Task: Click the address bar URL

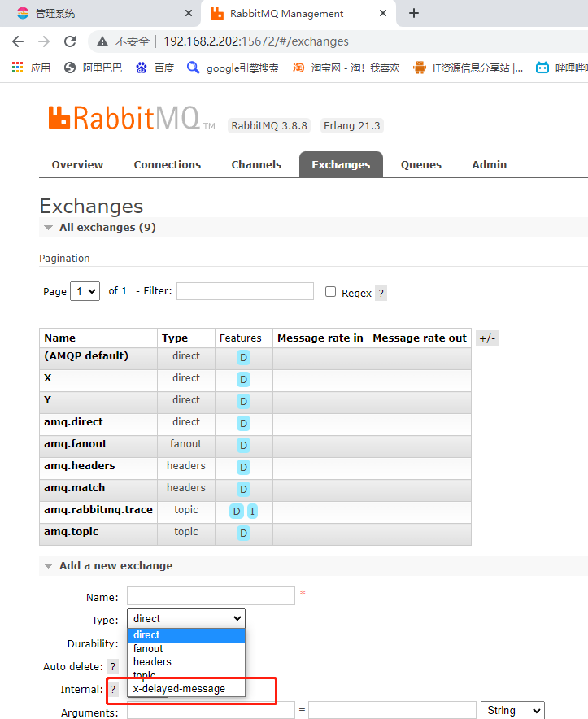Action: click(x=256, y=41)
